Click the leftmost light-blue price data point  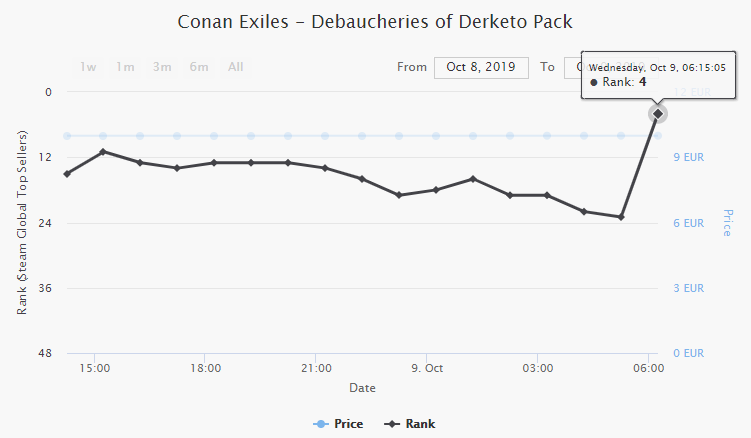point(67,136)
